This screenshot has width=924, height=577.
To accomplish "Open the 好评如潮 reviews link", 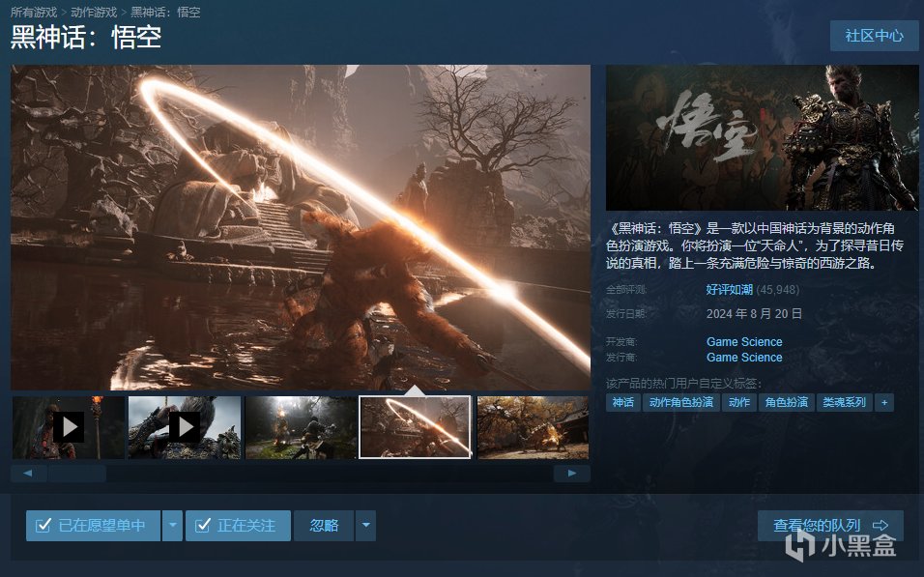I will click(x=730, y=289).
